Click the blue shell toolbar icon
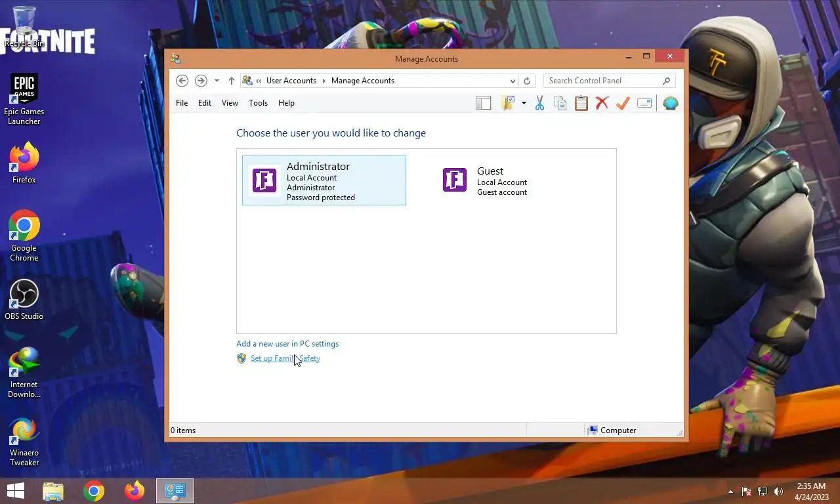The image size is (840, 504). pos(670,103)
